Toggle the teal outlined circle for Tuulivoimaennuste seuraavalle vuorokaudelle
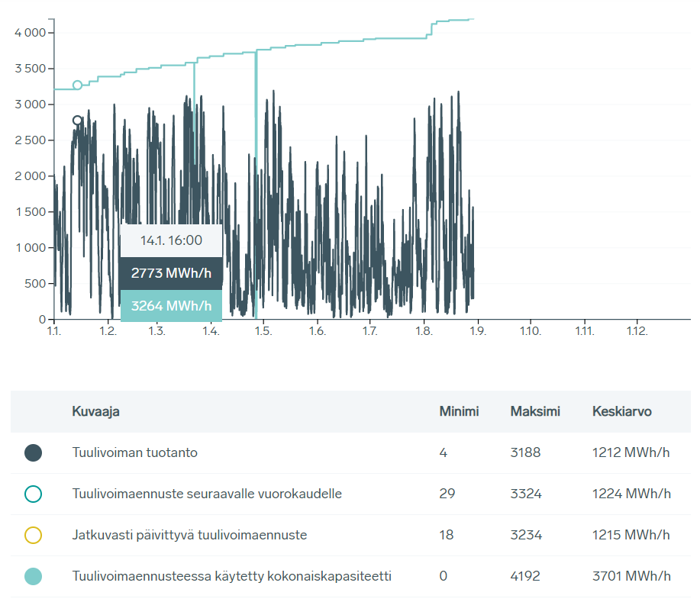This screenshot has width=700, height=602. click(x=33, y=494)
